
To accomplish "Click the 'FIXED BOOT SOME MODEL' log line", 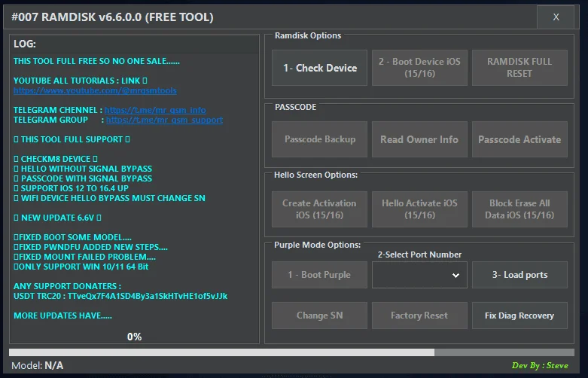I will click(x=72, y=237).
